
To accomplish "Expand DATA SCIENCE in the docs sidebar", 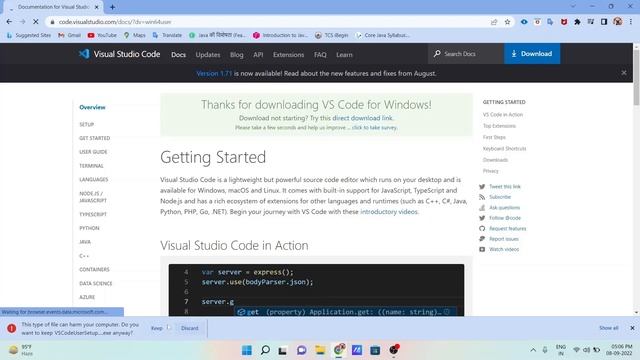I will (x=96, y=283).
